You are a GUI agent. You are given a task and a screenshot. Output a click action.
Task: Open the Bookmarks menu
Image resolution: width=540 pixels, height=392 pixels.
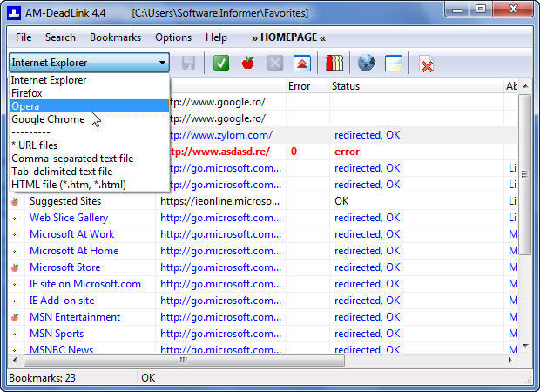click(x=115, y=37)
